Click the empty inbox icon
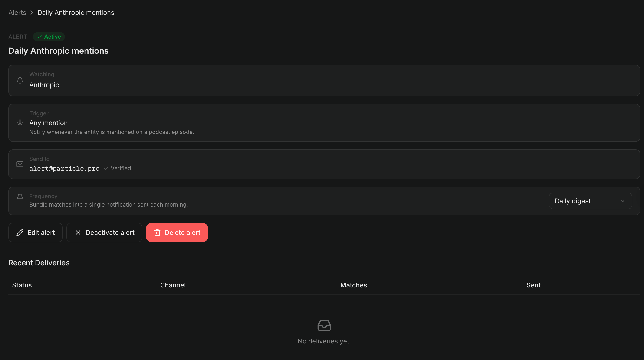The height and width of the screenshot is (360, 644). click(324, 325)
